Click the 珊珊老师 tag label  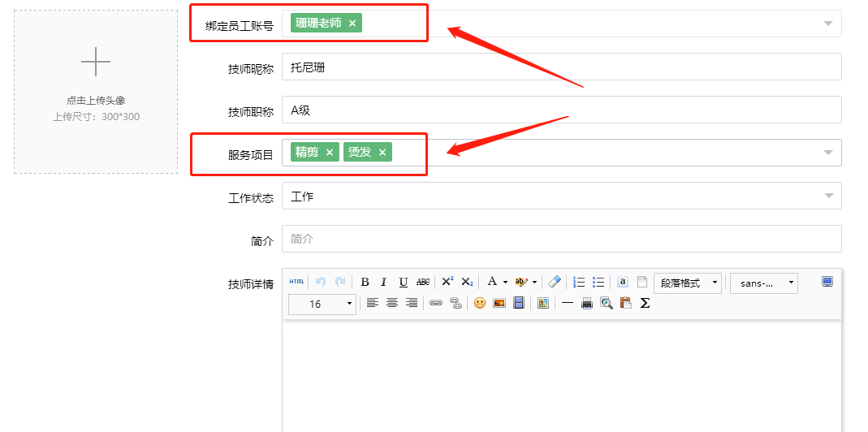(318, 24)
